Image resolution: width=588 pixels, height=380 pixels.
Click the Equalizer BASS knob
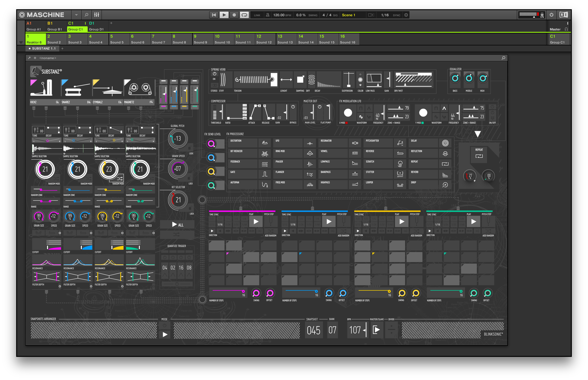point(455,78)
